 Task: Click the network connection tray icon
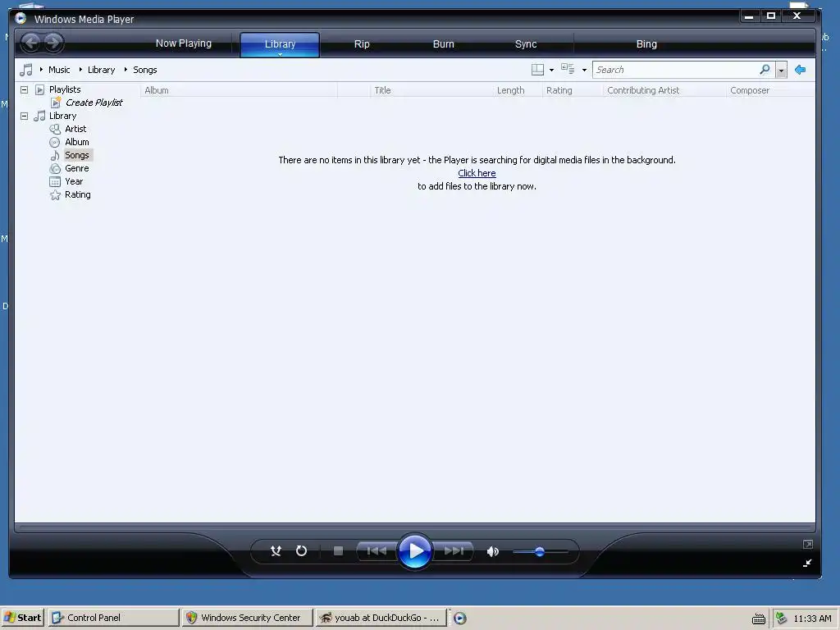pos(782,619)
